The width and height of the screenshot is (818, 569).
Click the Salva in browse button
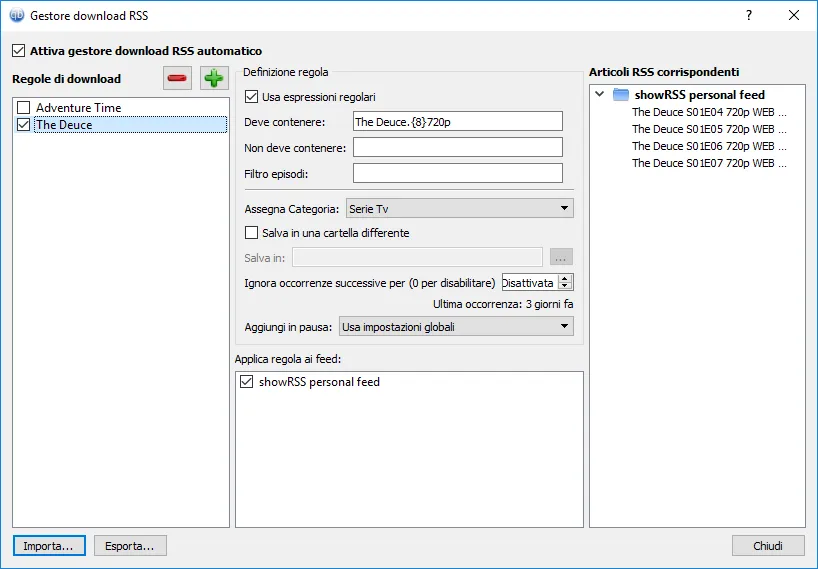[x=561, y=257]
